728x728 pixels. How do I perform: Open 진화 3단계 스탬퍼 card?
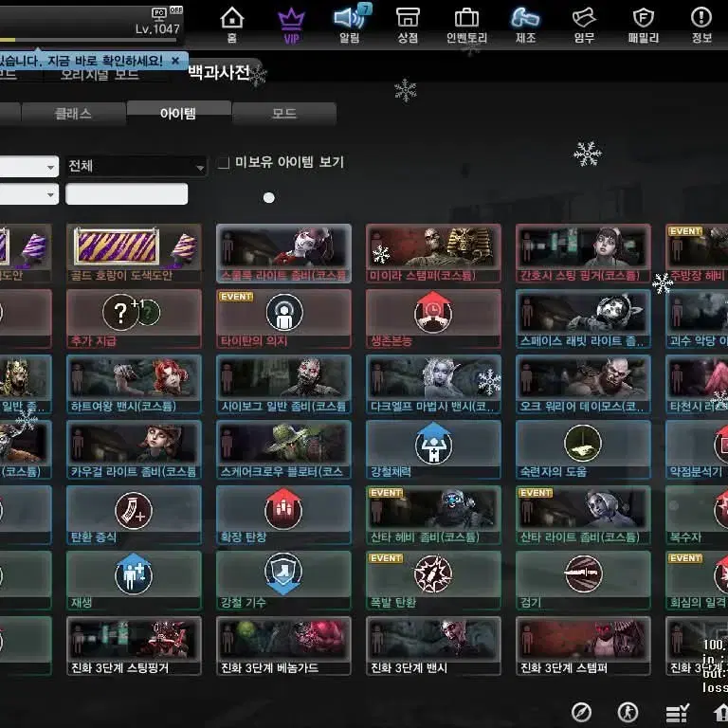[583, 646]
